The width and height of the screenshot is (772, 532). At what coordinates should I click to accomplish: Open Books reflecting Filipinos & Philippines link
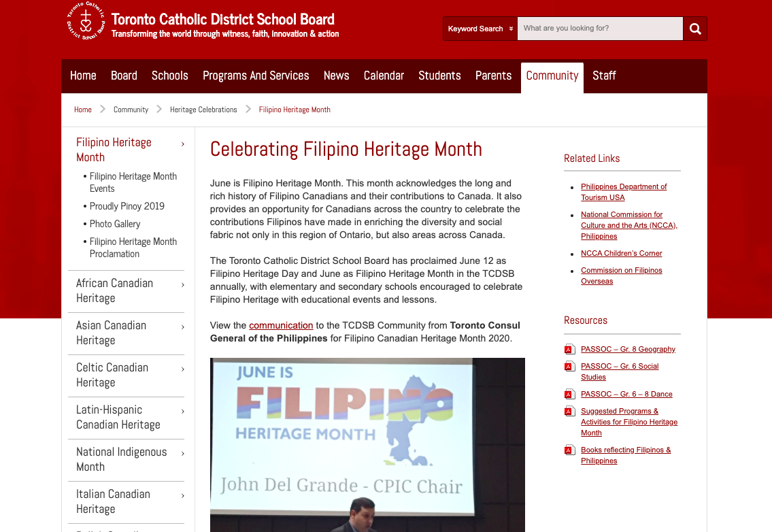pyautogui.click(x=626, y=456)
